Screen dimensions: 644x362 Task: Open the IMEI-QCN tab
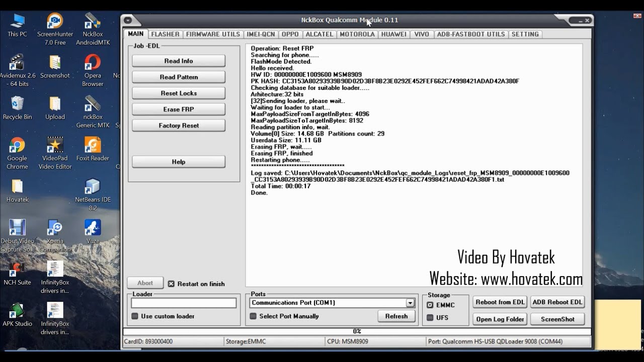(261, 34)
